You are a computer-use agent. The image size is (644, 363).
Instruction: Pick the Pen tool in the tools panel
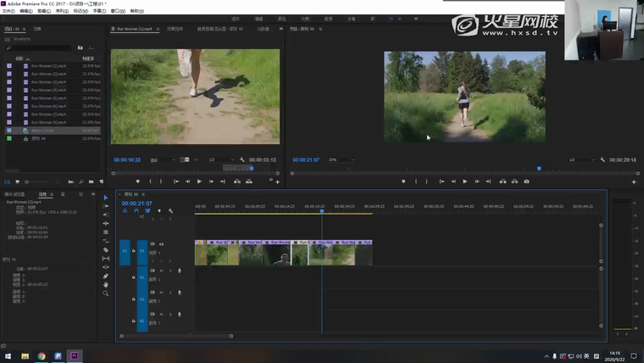106,276
